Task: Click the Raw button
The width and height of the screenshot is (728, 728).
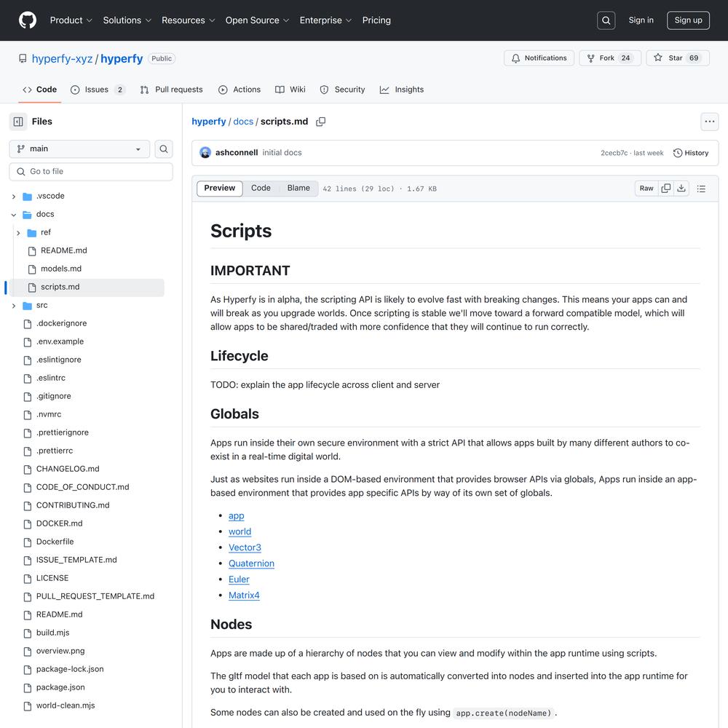Action: pyautogui.click(x=646, y=189)
